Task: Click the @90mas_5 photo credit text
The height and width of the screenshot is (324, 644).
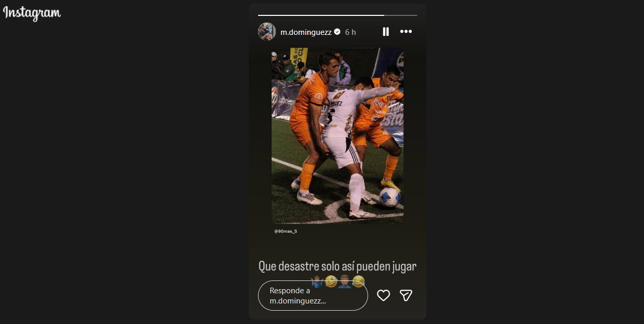Action: [286, 231]
